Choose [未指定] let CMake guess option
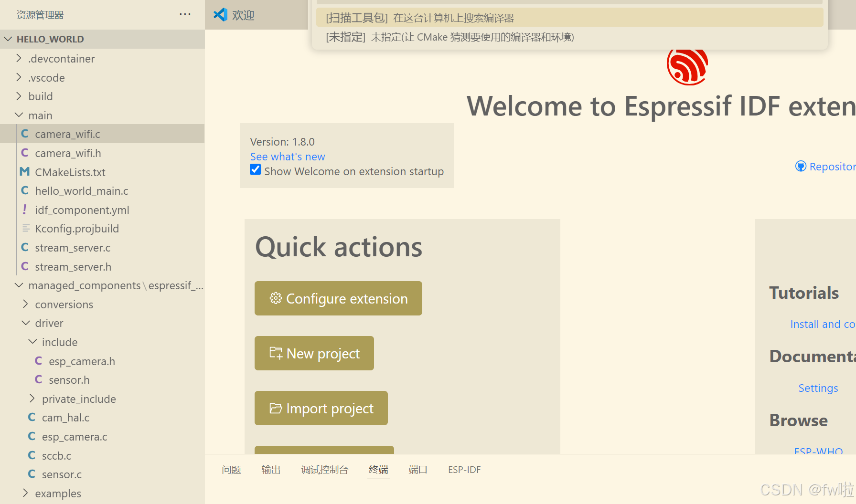 pyautogui.click(x=569, y=37)
